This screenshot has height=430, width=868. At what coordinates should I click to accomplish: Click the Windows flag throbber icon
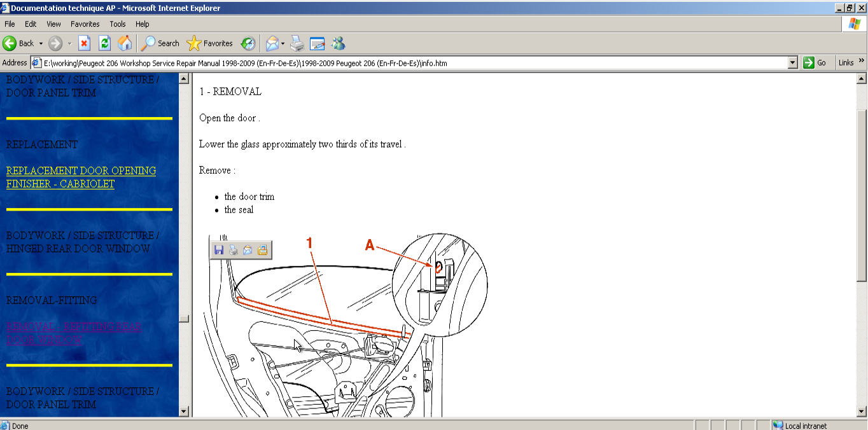[854, 24]
